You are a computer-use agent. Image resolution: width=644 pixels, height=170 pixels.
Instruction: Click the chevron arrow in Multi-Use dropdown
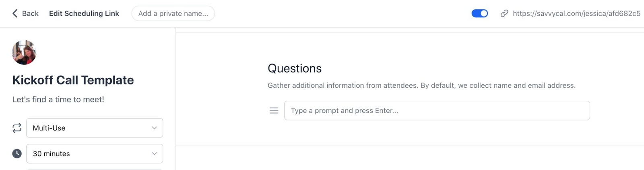[154, 128]
